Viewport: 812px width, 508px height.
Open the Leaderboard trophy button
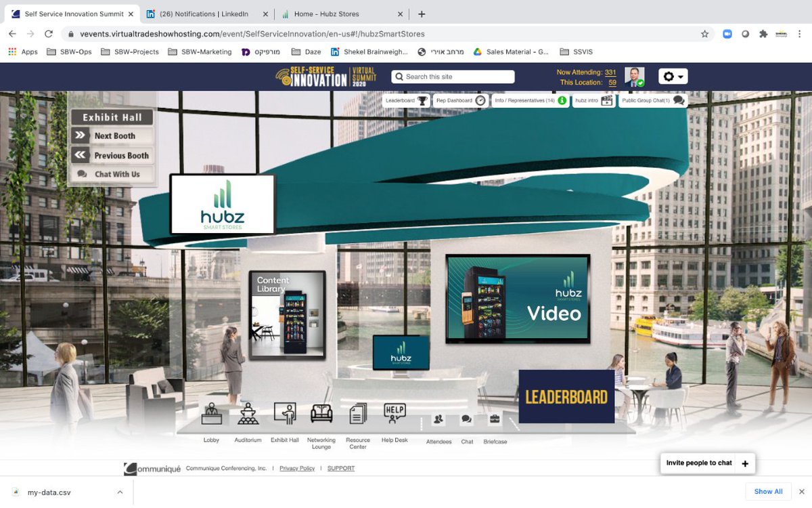406,100
